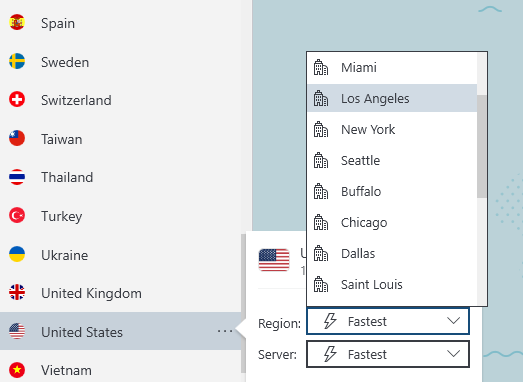Click the building icon next to Buffalo
Image resolution: width=523 pixels, height=382 pixels.
(x=321, y=192)
